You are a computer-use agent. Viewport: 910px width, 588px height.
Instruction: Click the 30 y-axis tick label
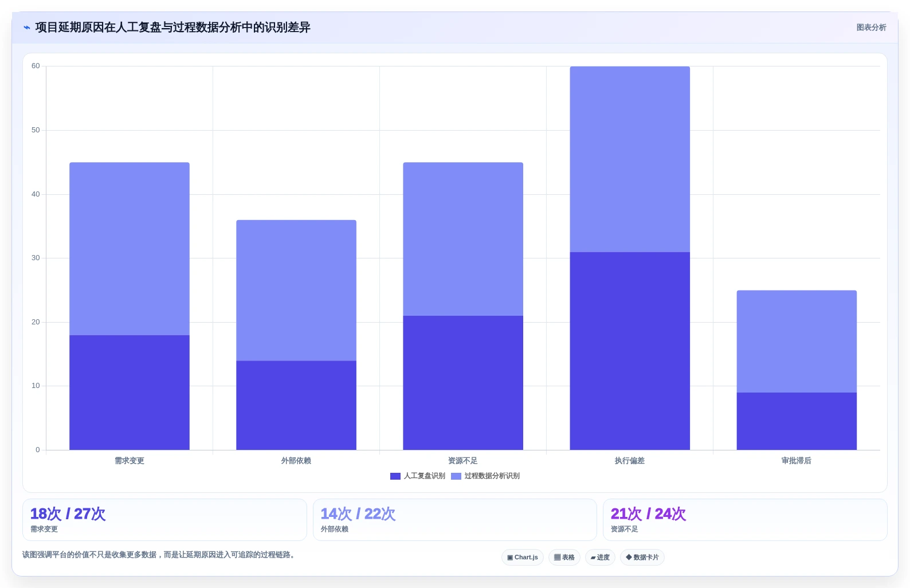(x=36, y=258)
